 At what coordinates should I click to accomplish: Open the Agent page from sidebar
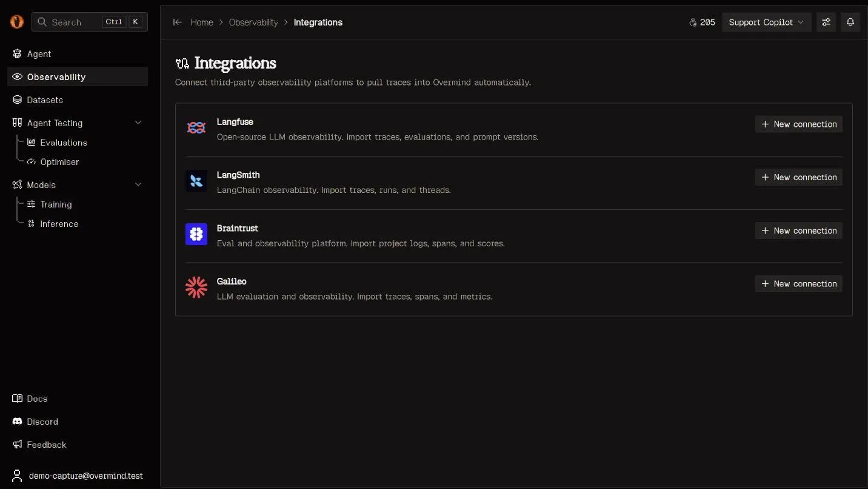pyautogui.click(x=78, y=54)
